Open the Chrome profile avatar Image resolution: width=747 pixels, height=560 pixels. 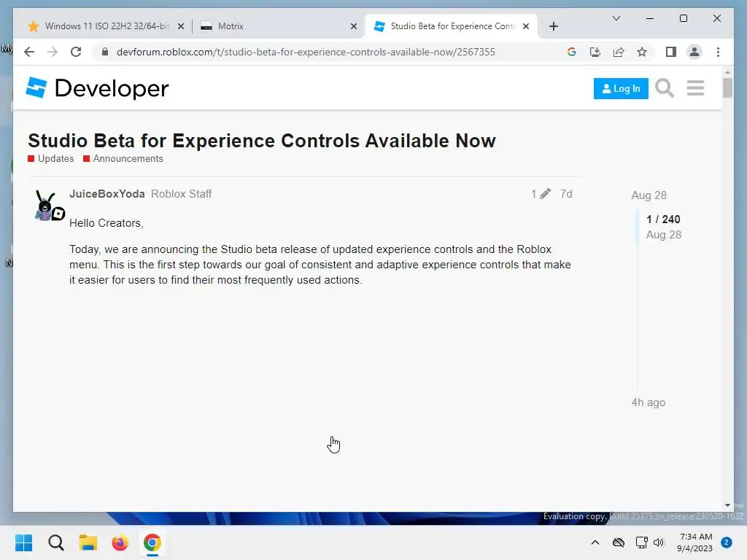[x=694, y=52]
